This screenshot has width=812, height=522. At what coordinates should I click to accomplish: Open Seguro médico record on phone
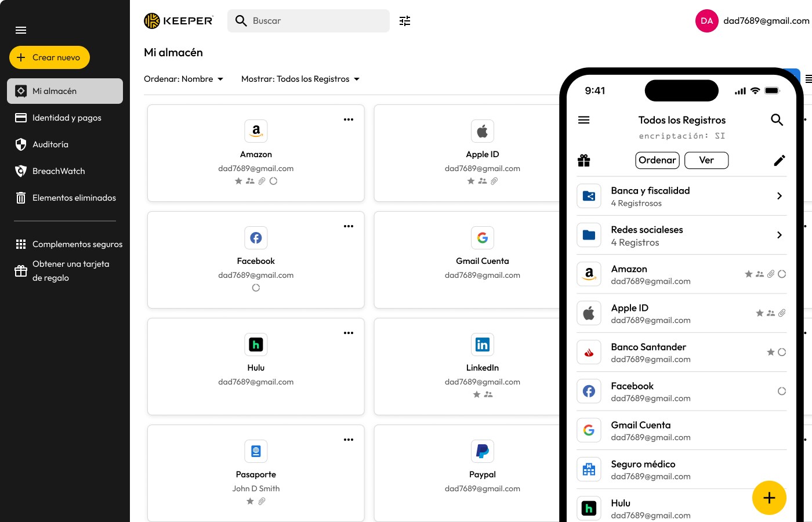point(681,469)
